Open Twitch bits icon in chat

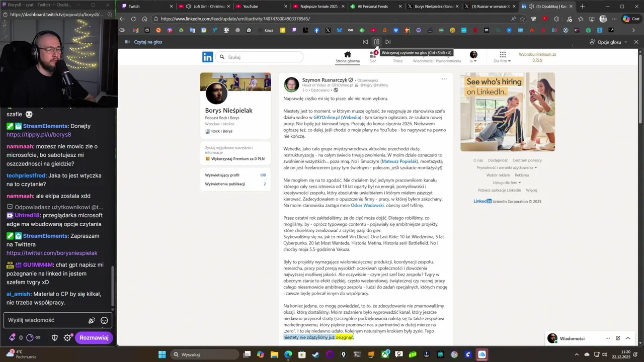point(12,338)
